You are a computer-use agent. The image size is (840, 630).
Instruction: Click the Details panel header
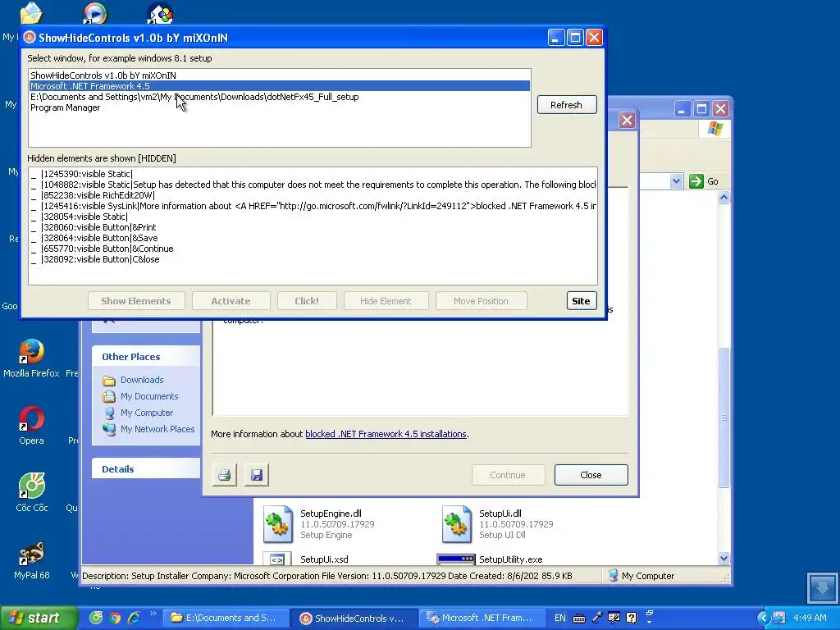pyautogui.click(x=146, y=468)
